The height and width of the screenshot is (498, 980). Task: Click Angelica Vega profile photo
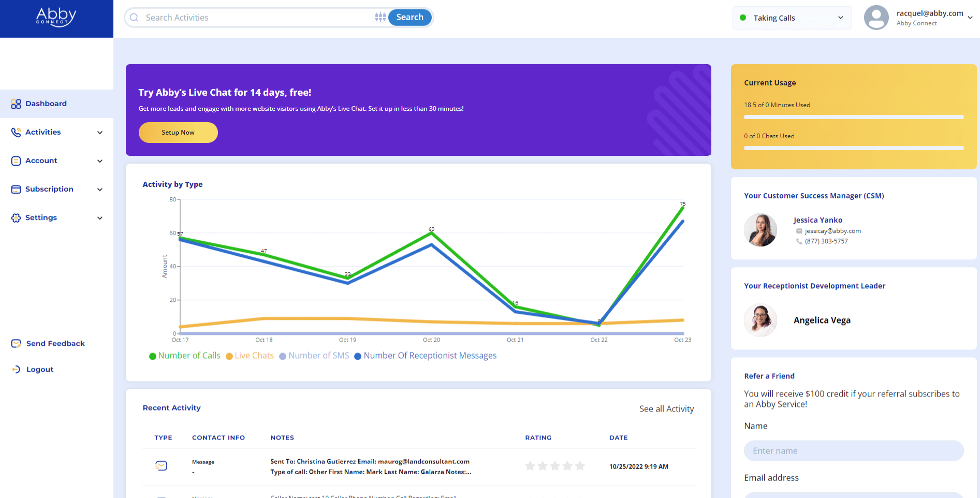(760, 320)
